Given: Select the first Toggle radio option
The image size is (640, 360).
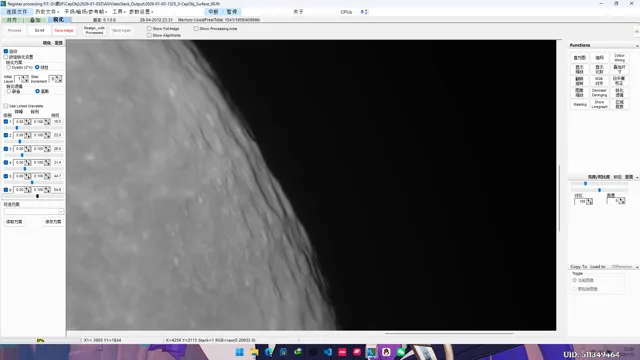Looking at the screenshot, I should 574,280.
